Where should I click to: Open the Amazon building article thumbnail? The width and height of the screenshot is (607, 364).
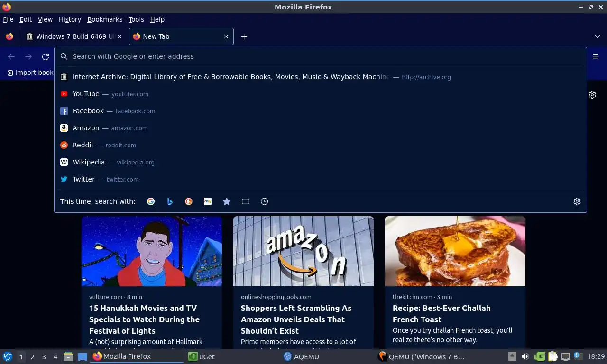tap(303, 251)
